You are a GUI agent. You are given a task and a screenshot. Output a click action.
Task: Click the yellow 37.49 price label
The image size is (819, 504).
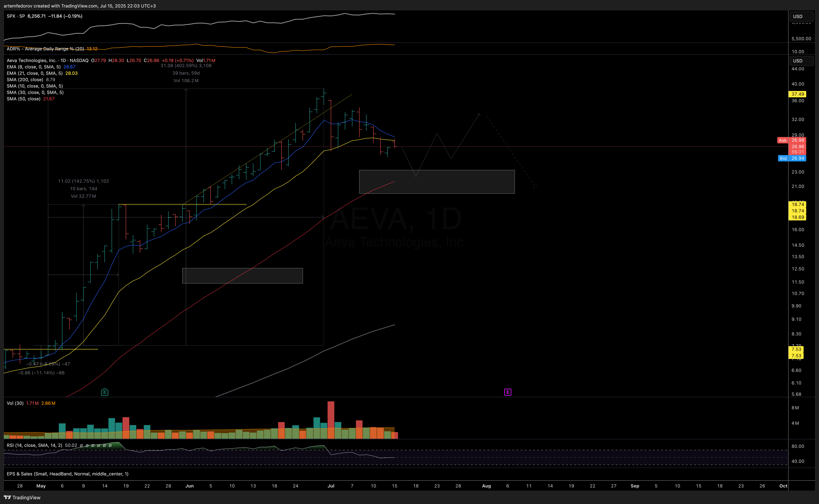(x=797, y=94)
